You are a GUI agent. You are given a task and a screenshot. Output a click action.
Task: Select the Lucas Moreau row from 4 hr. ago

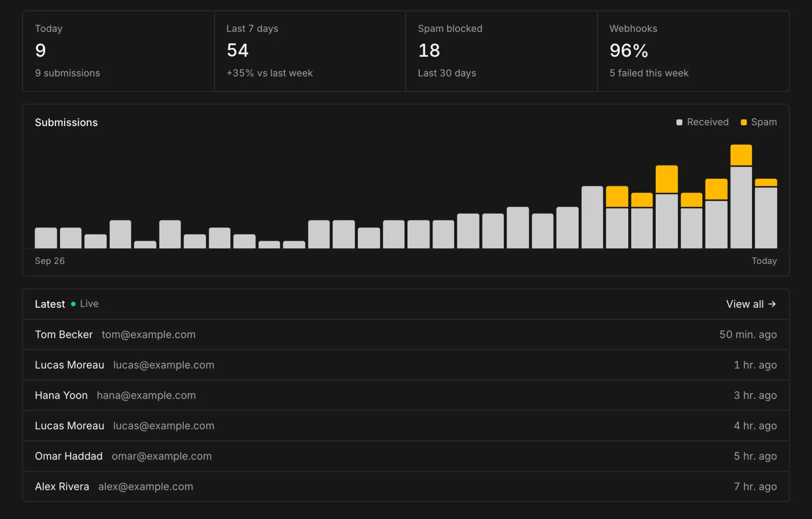[x=406, y=426]
